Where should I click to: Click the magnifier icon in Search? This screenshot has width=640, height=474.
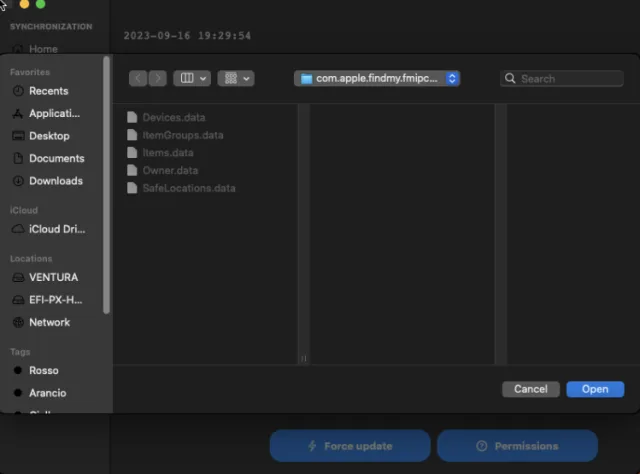click(510, 78)
